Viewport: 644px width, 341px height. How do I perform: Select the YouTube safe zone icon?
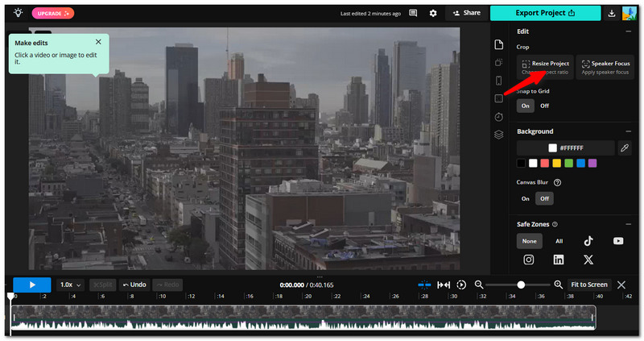coord(618,241)
